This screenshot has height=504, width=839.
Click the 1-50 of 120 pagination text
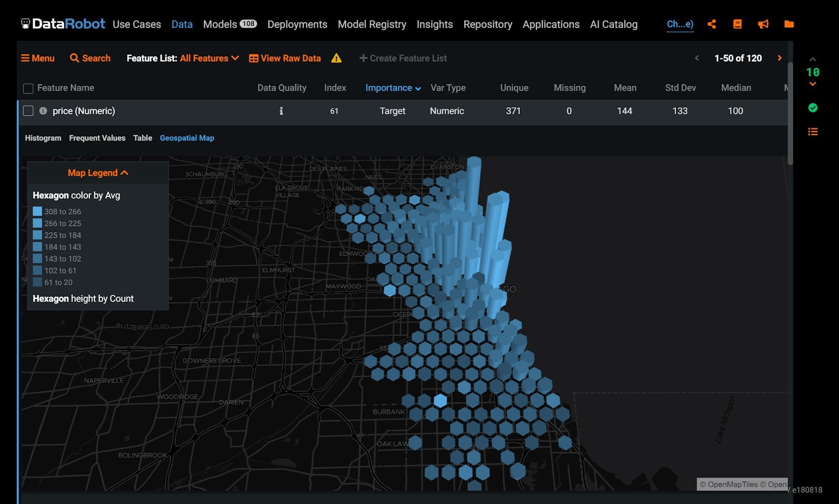pyautogui.click(x=738, y=58)
